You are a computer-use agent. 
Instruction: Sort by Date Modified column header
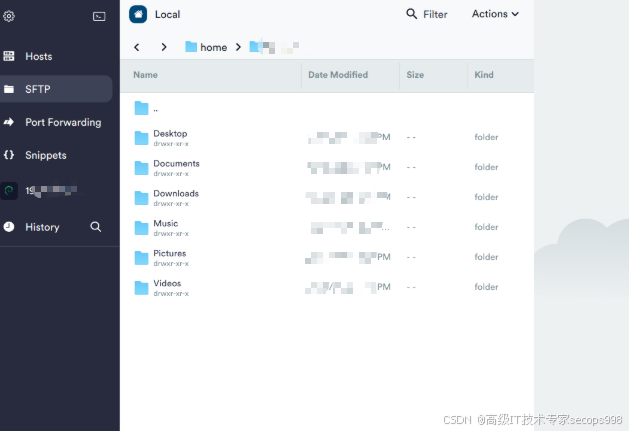tap(338, 75)
